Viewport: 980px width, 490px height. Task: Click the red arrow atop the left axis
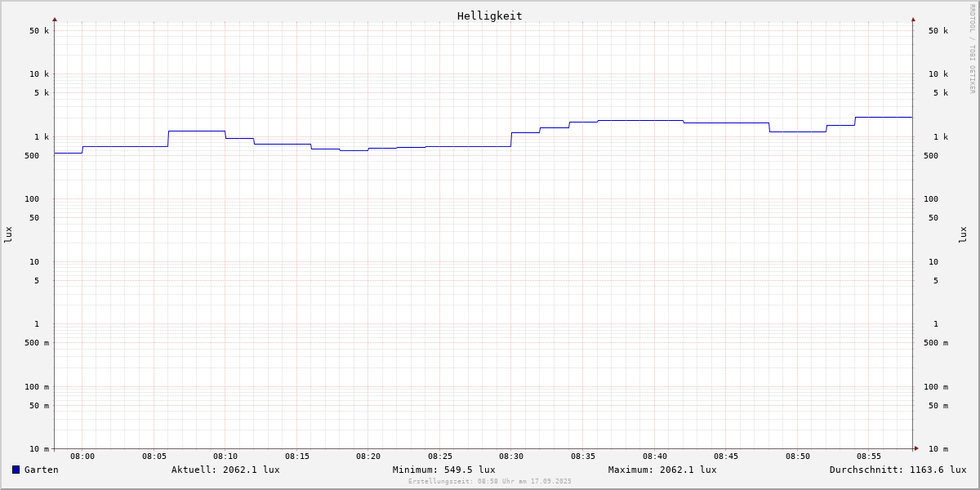coord(55,19)
